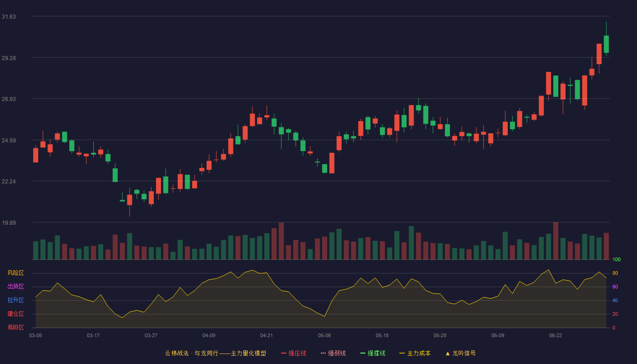
Task: Toggle the 主力成本 legend series
Action: tap(415, 353)
